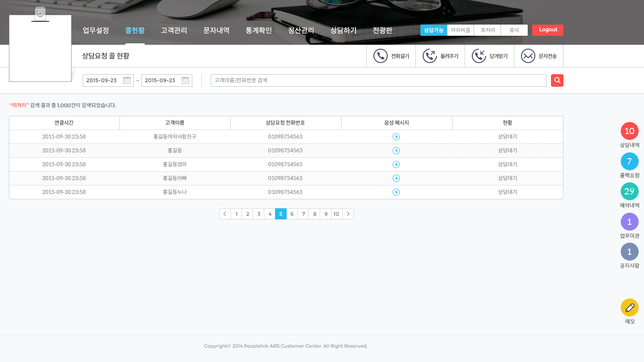Go to next pagination page arrow
Image resolution: width=644 pixels, height=362 pixels.
click(348, 214)
